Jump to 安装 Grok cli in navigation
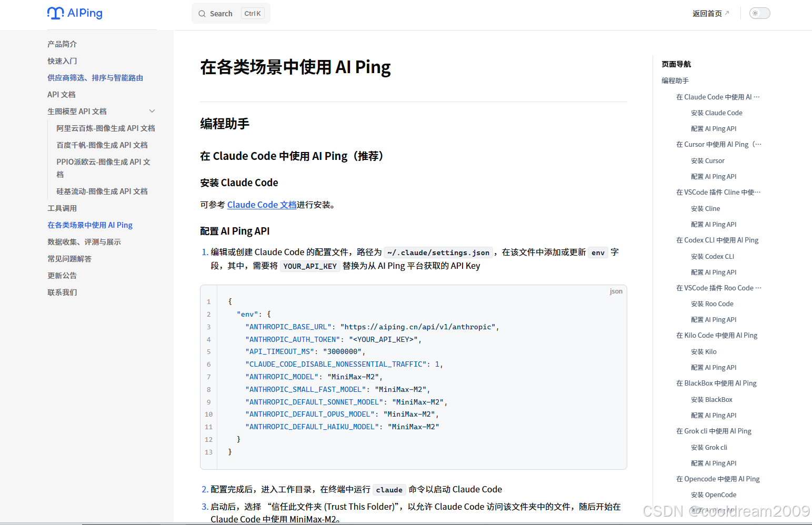This screenshot has height=525, width=812. [x=709, y=447]
